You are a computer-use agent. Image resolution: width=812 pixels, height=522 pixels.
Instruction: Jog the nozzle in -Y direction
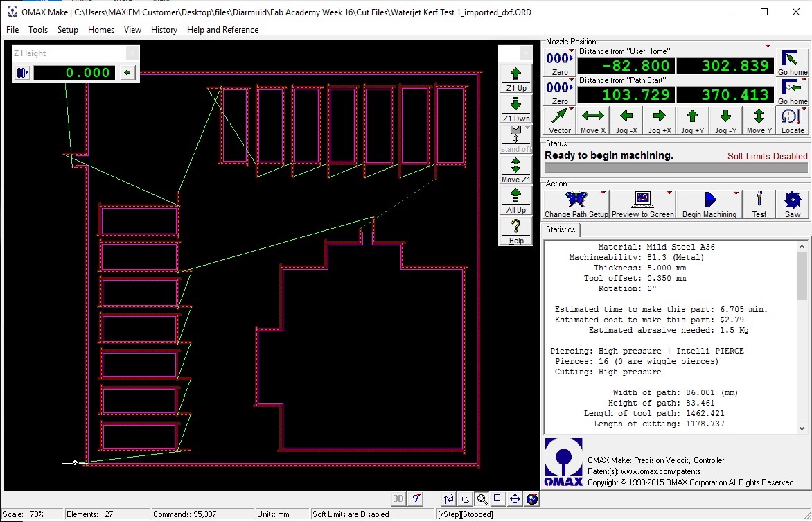(725, 121)
